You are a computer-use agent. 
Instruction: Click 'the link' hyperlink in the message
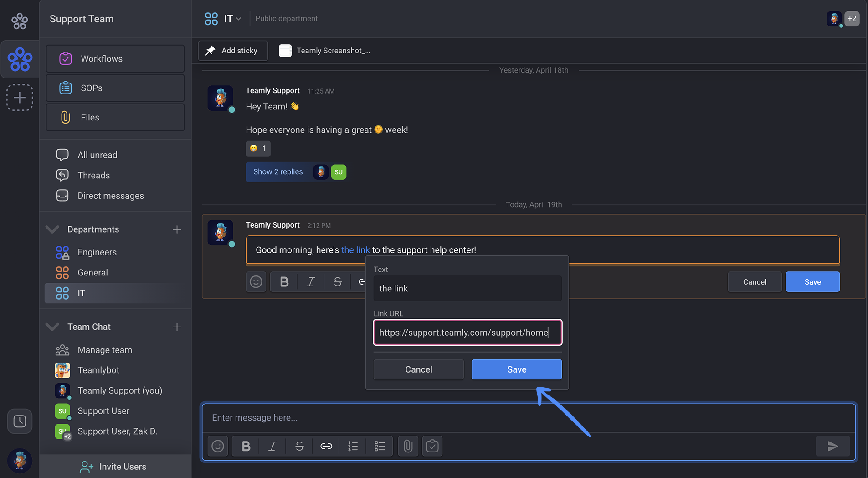pyautogui.click(x=355, y=250)
